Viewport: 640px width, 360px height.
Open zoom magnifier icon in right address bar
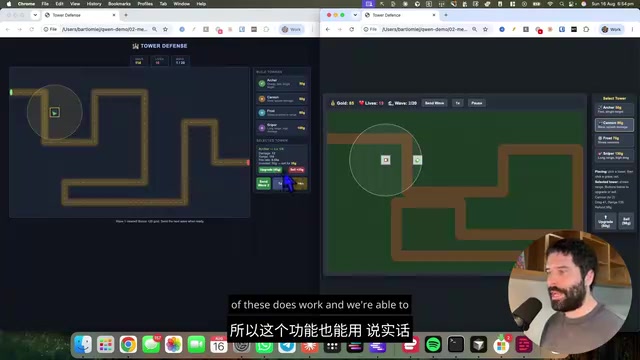tap(474, 29)
